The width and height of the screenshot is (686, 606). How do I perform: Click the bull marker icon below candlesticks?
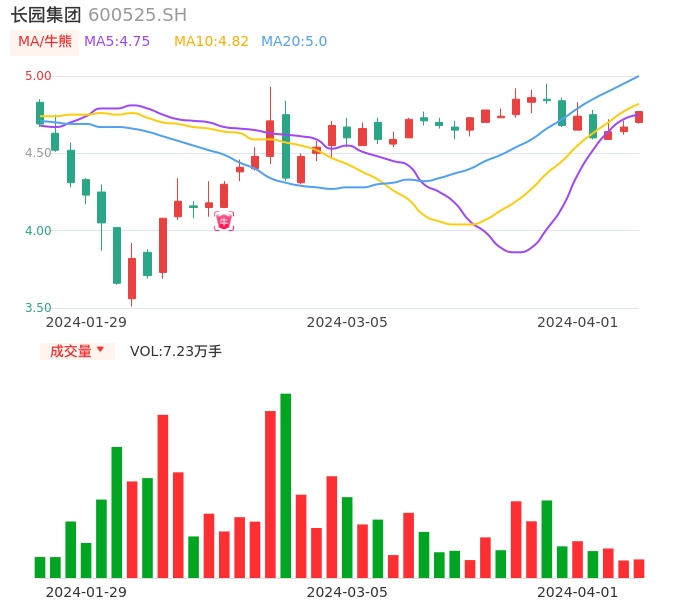coord(224,221)
